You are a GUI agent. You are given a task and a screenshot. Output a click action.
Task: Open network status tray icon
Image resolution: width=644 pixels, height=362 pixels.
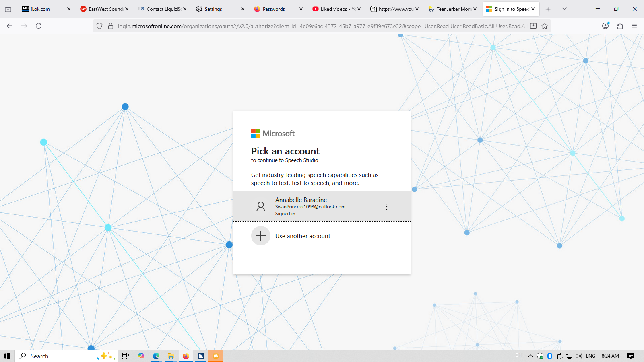[x=569, y=356]
